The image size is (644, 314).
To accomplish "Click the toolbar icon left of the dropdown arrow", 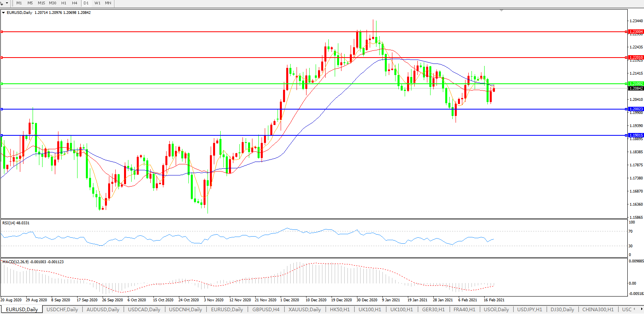I will (2, 3).
